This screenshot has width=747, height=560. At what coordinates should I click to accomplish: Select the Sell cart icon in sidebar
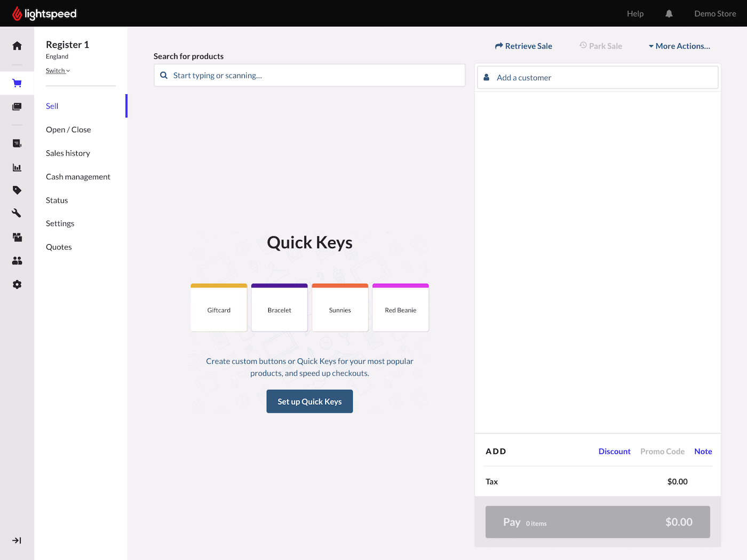pos(17,83)
